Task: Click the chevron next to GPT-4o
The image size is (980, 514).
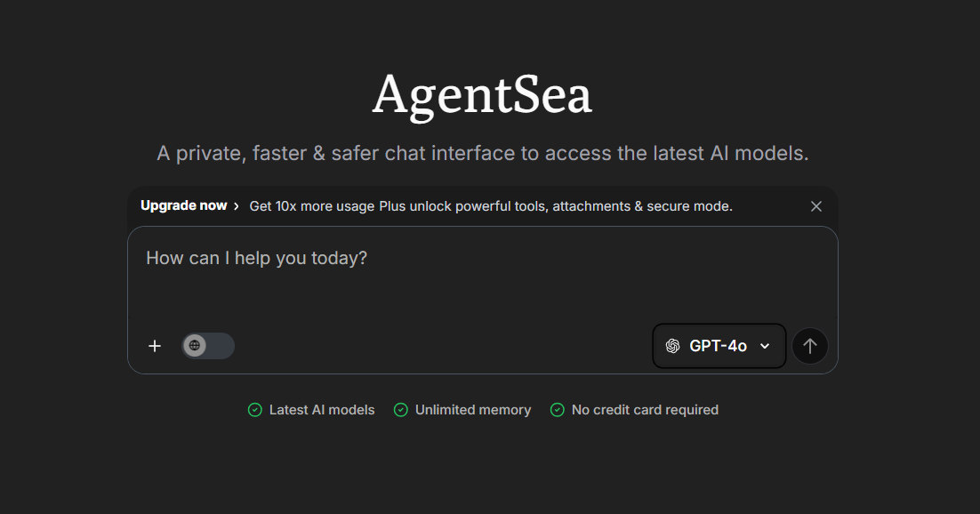Action: click(764, 346)
